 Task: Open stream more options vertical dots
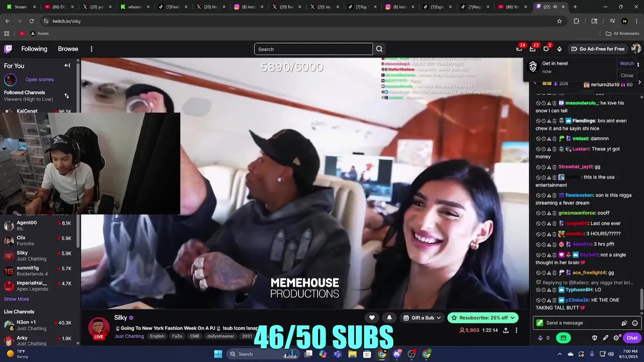pos(516,330)
